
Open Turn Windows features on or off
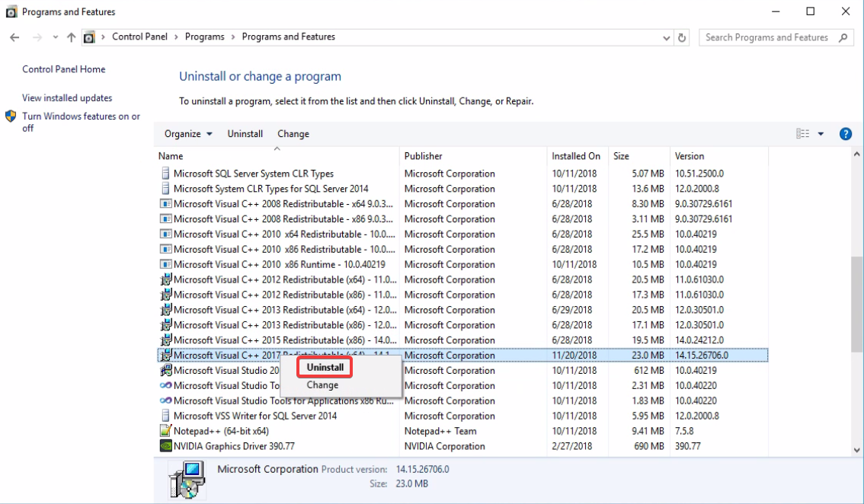click(81, 122)
